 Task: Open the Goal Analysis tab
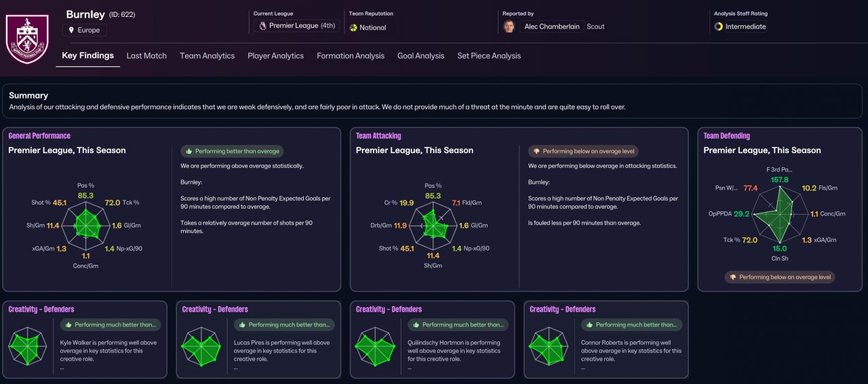point(420,56)
